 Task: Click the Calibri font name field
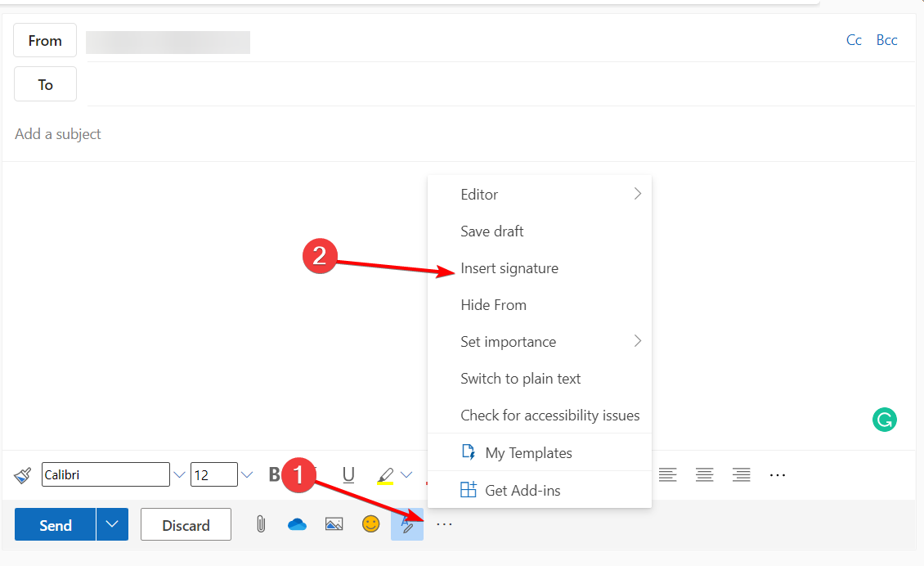pyautogui.click(x=105, y=474)
